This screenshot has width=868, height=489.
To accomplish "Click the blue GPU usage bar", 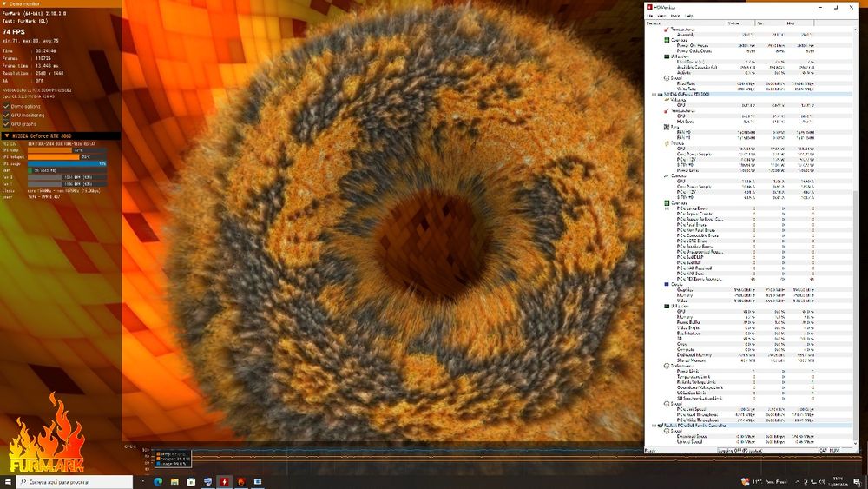I will click(67, 163).
